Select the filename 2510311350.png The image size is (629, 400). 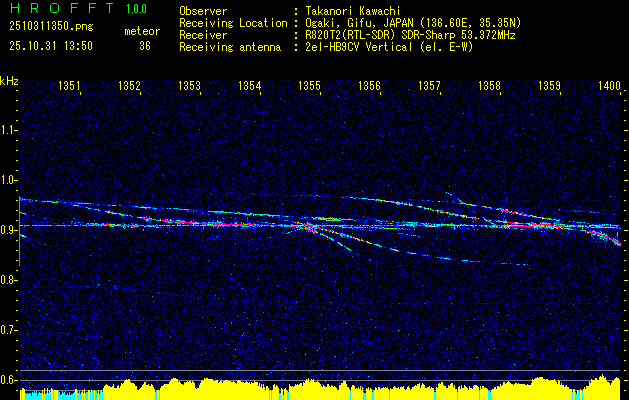(51, 27)
